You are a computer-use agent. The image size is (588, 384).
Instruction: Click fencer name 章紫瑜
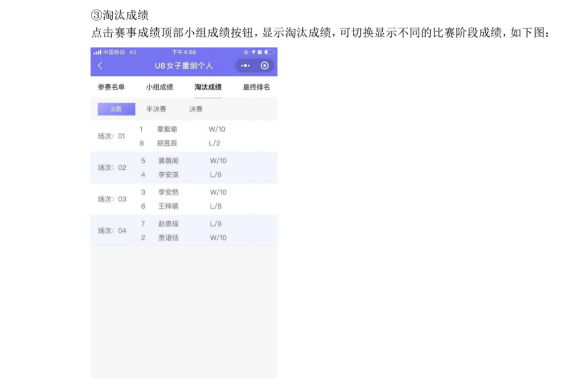click(x=167, y=130)
